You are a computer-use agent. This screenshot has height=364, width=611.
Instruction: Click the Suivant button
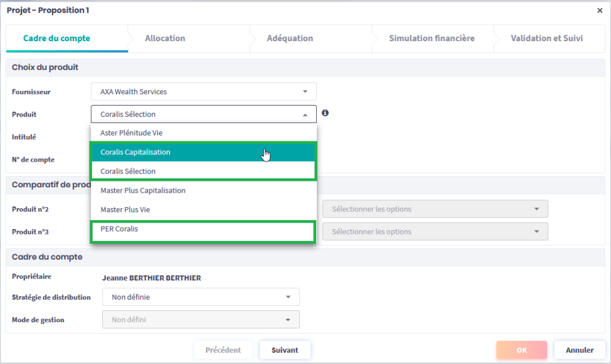point(285,350)
